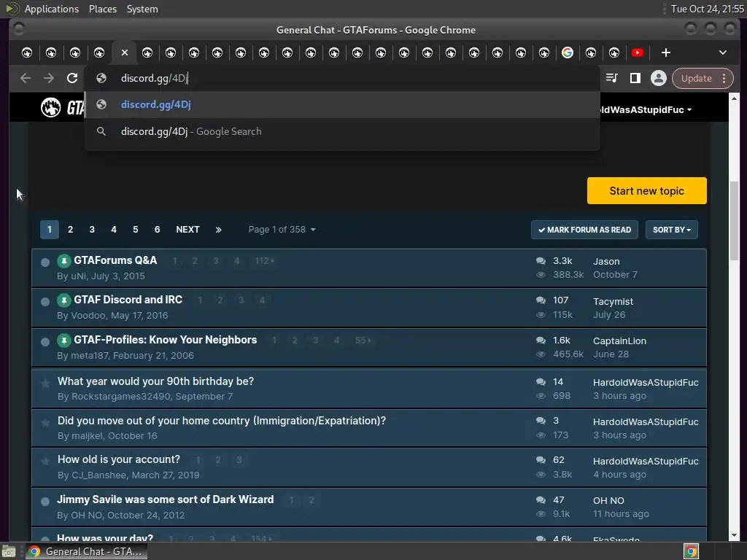Click the star icon for 90th birthday topic
This screenshot has width=747, height=560.
point(45,384)
